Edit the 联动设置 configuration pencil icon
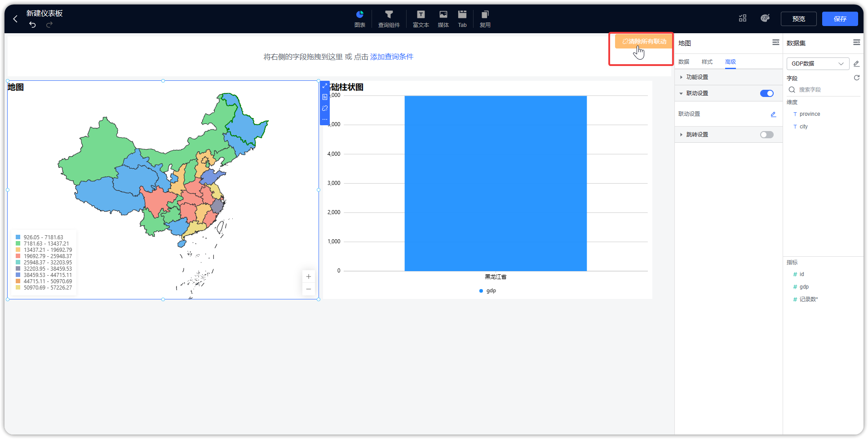The width and height of the screenshot is (868, 439). 773,114
